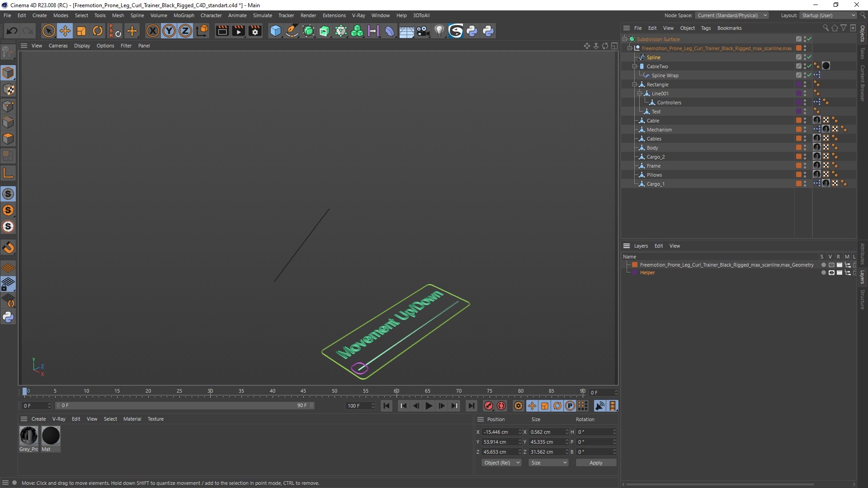
Task: Click the Undo arrow icon
Action: point(12,31)
